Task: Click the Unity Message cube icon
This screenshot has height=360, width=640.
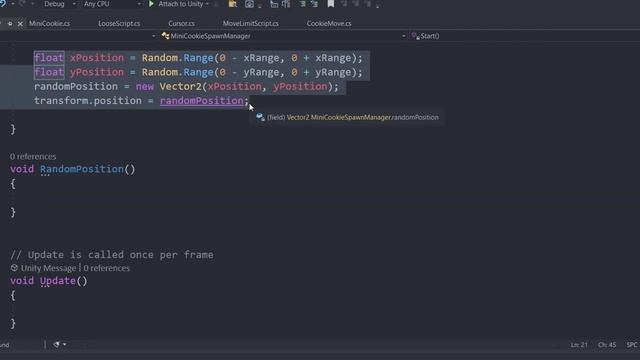Action: point(14,268)
